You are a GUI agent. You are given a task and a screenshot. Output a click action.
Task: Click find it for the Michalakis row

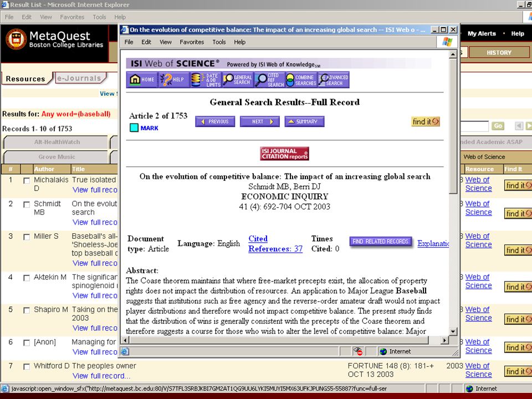point(518,185)
